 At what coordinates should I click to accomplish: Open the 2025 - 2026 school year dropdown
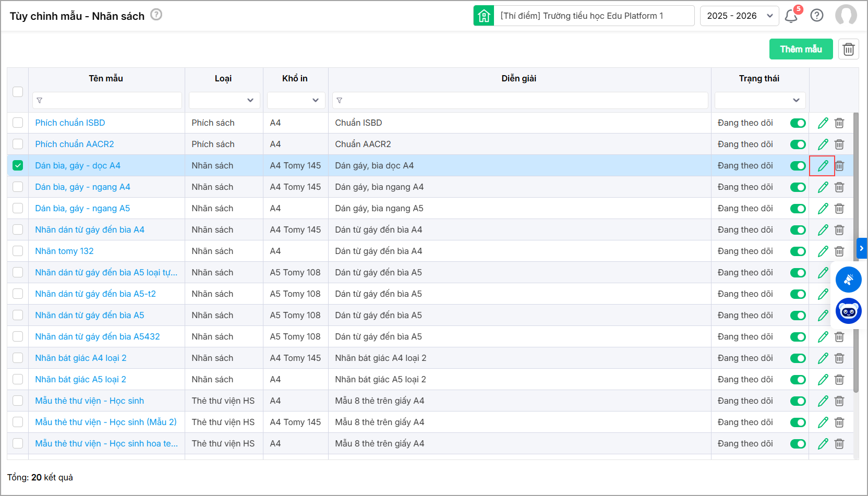pos(739,16)
